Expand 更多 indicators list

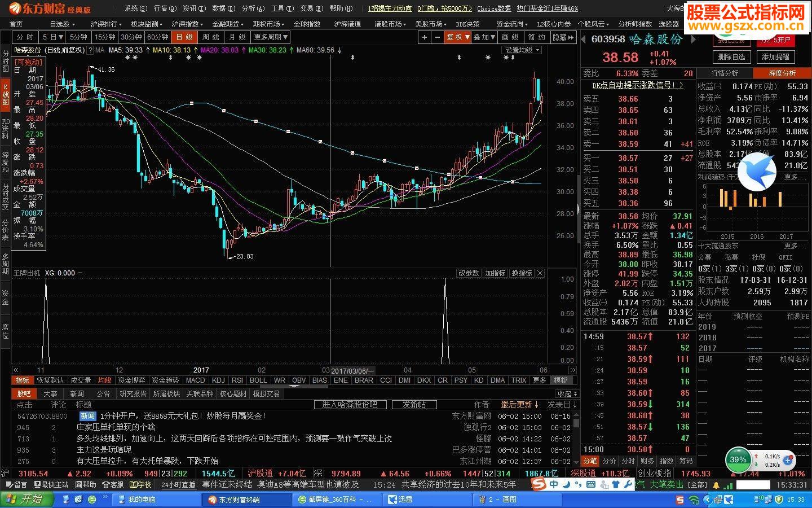(x=539, y=380)
